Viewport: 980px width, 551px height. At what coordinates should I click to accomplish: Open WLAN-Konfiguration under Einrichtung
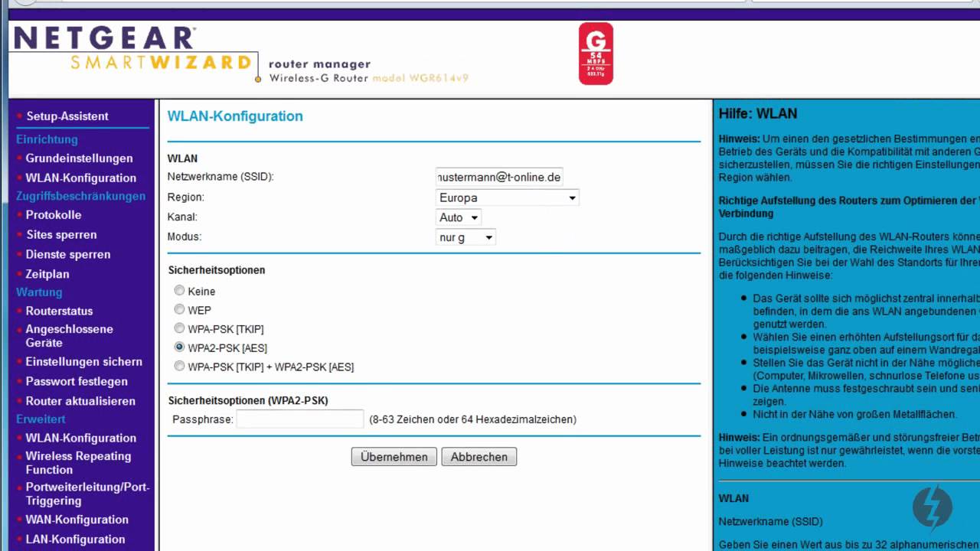pyautogui.click(x=80, y=178)
